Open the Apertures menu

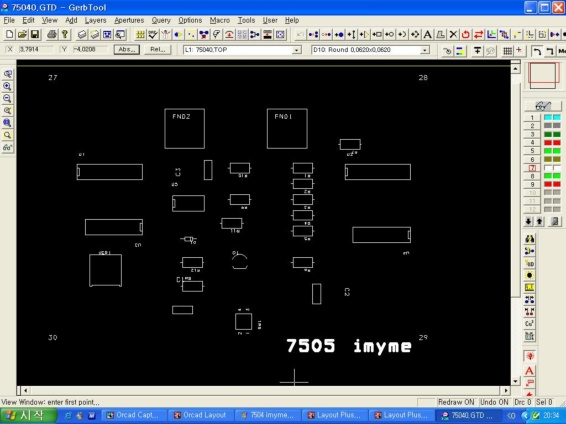click(x=129, y=20)
